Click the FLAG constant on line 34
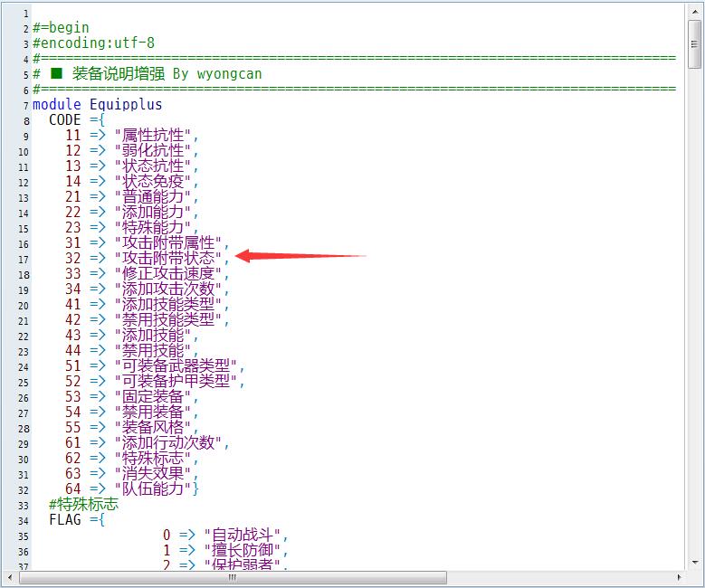This screenshot has height=588, width=705. pos(65,519)
